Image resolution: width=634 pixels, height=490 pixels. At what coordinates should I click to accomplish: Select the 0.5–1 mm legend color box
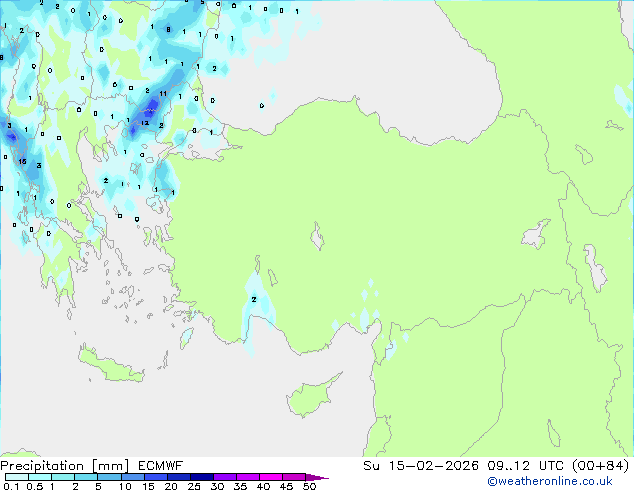[40, 477]
